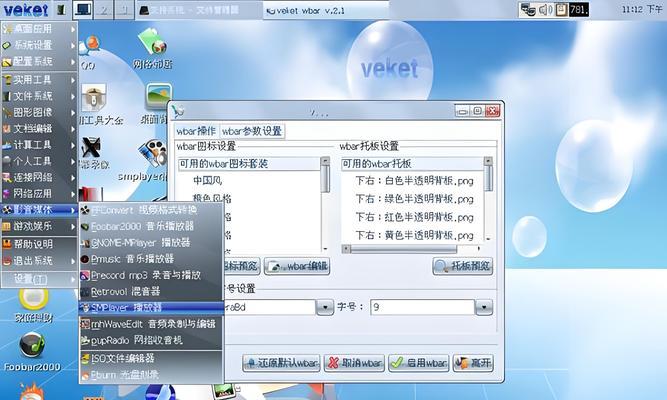This screenshot has height=400, width=667.
Task: Open the 个人工具 menu entry
Action: pyautogui.click(x=39, y=161)
